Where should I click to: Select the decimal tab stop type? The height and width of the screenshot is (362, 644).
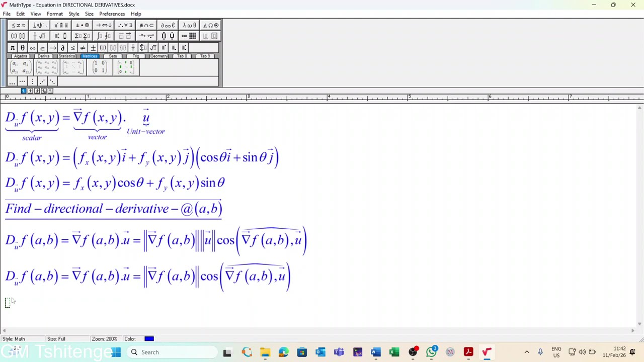point(50,90)
